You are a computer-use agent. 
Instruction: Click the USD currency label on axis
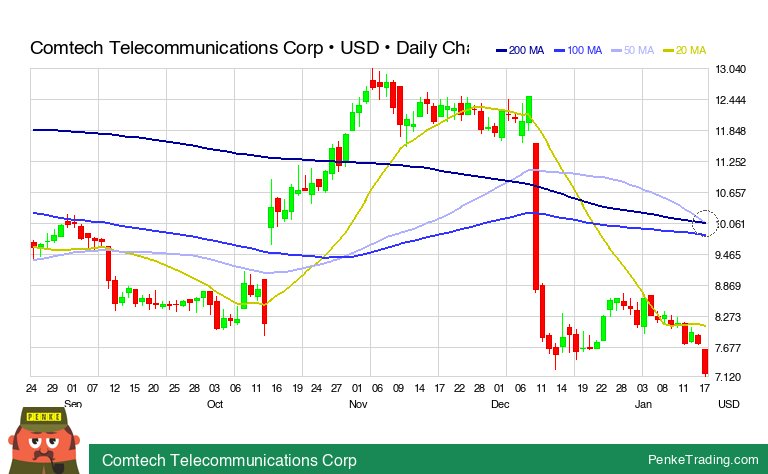point(728,404)
